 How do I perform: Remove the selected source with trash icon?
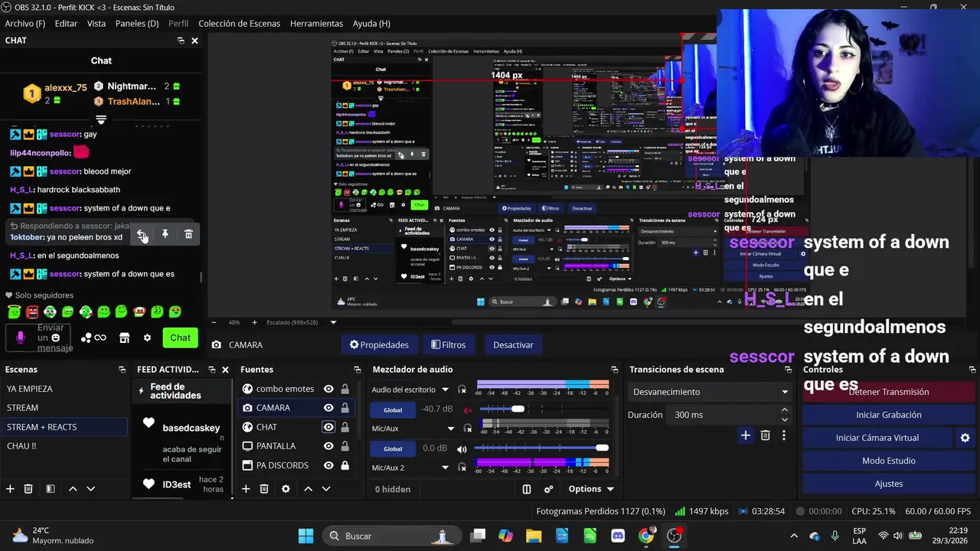pyautogui.click(x=264, y=488)
